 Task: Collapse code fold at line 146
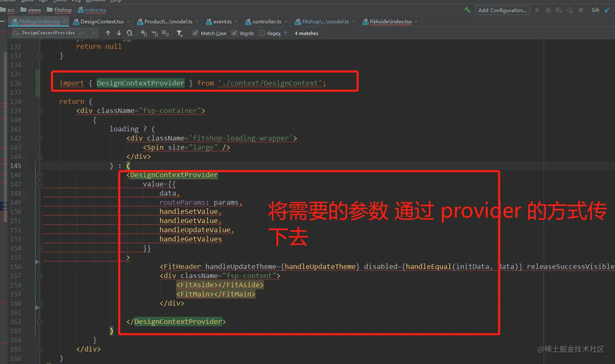click(x=40, y=175)
